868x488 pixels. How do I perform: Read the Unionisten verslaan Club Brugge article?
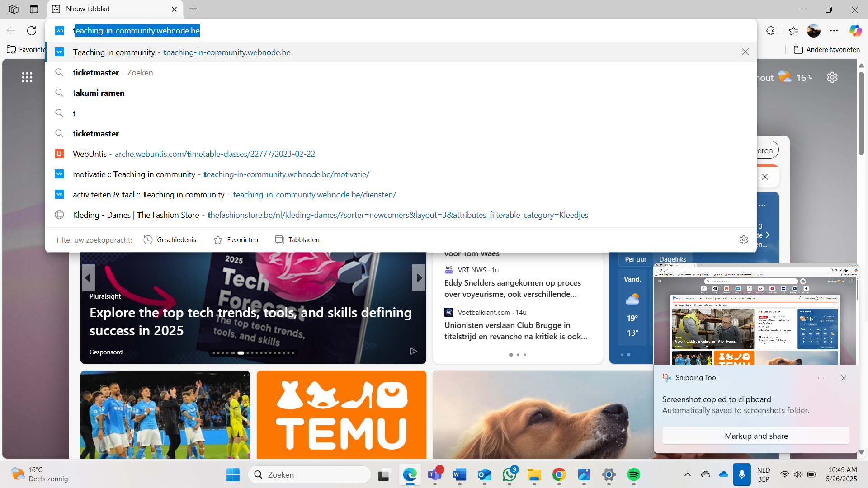516,331
